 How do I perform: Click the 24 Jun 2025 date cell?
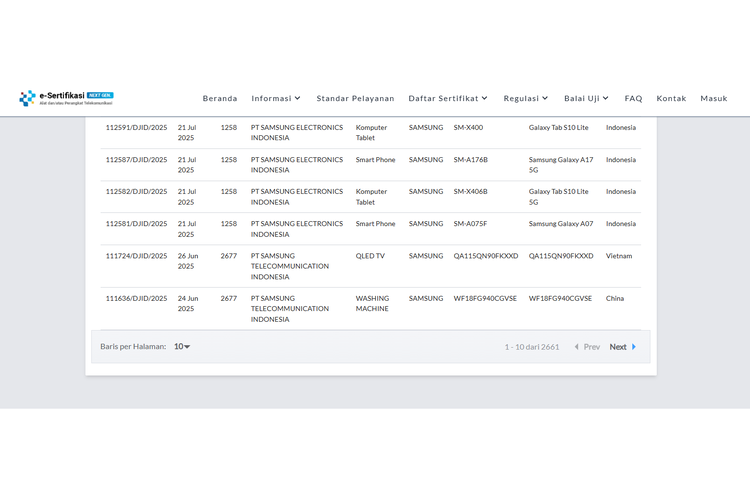pos(188,303)
